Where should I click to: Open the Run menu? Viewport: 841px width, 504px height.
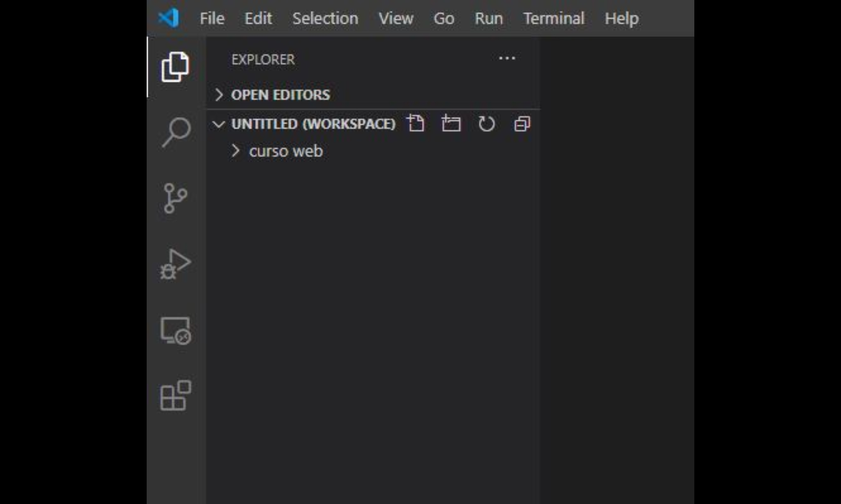(488, 18)
